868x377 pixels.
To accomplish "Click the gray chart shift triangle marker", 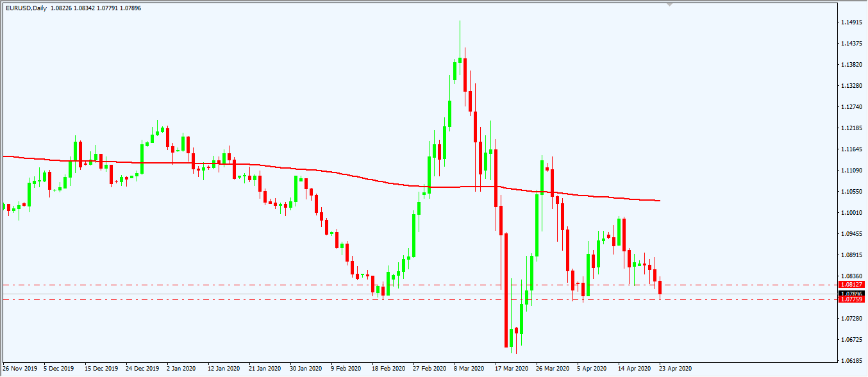I will (671, 5).
